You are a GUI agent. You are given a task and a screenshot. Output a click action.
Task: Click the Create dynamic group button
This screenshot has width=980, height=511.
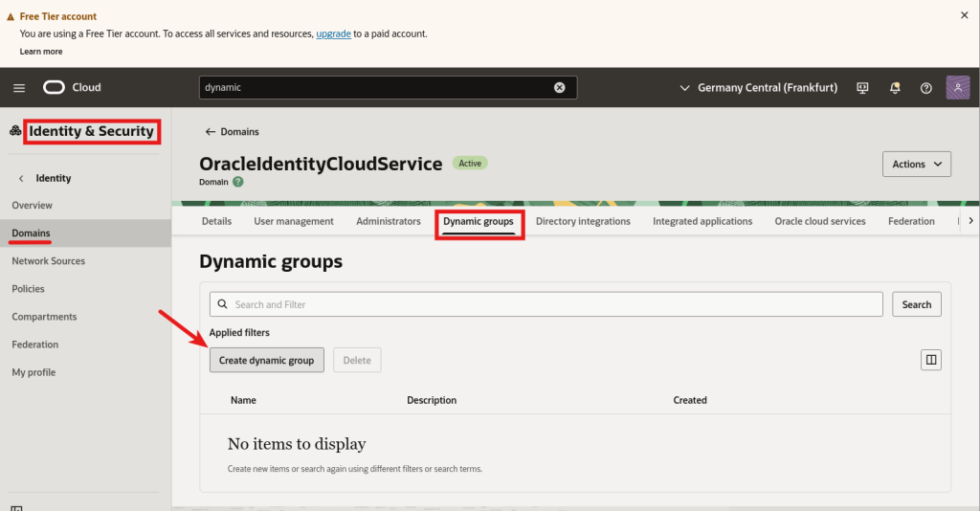click(x=267, y=360)
